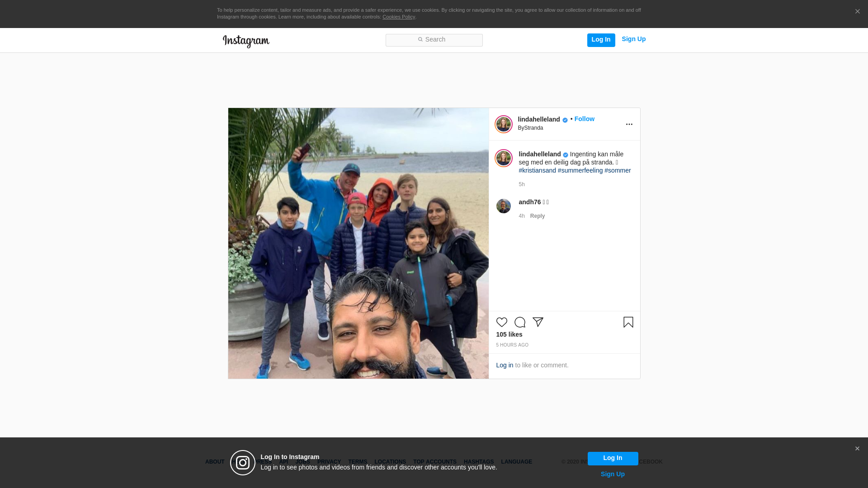Click the share paper-plane icon

(538, 322)
